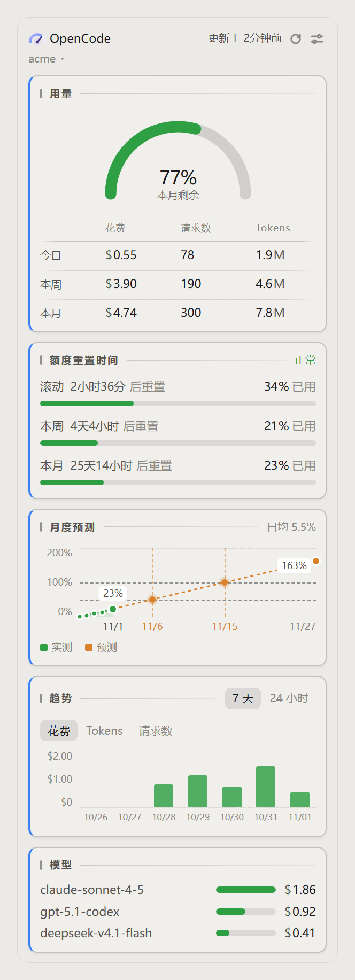The height and width of the screenshot is (980, 355).
Task: Click the claude-sonnet-4-5 model row
Action: coord(177,890)
